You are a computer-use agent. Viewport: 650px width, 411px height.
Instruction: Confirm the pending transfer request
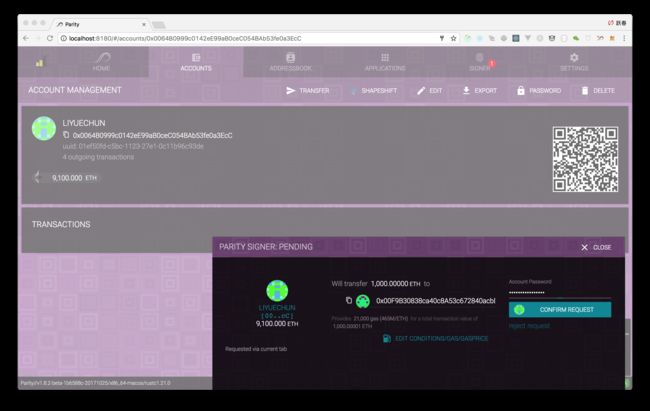(x=560, y=310)
